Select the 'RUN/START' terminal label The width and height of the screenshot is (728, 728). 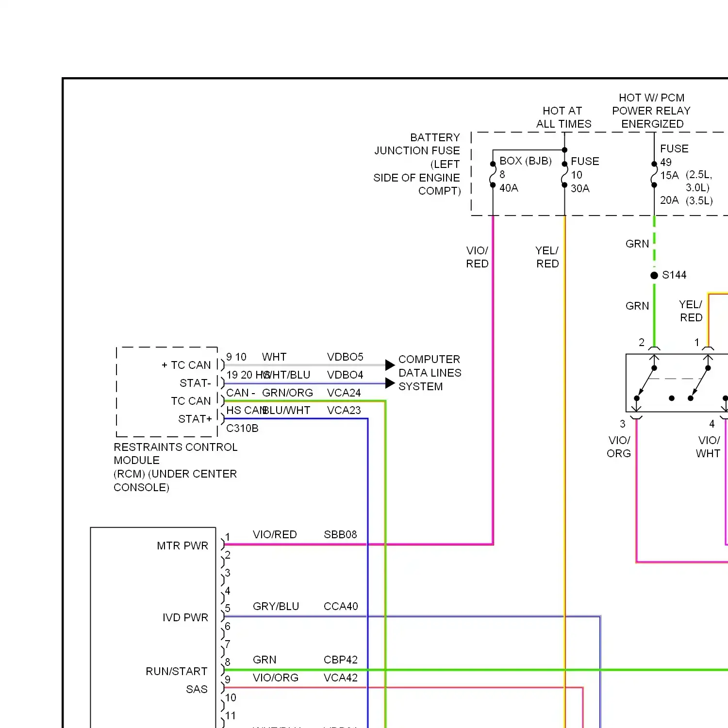click(x=177, y=671)
